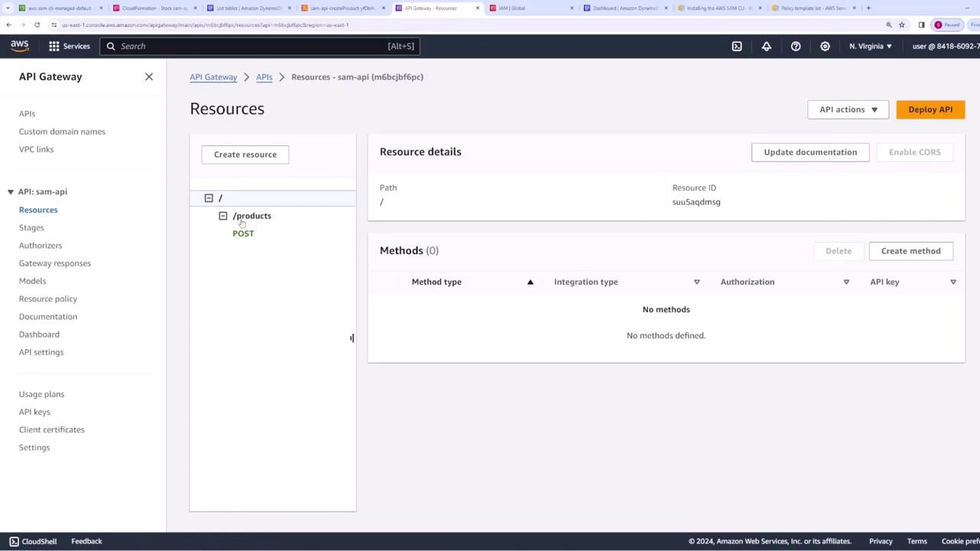This screenshot has height=551, width=980.
Task: Sort methods by API key column
Action: 953,282
